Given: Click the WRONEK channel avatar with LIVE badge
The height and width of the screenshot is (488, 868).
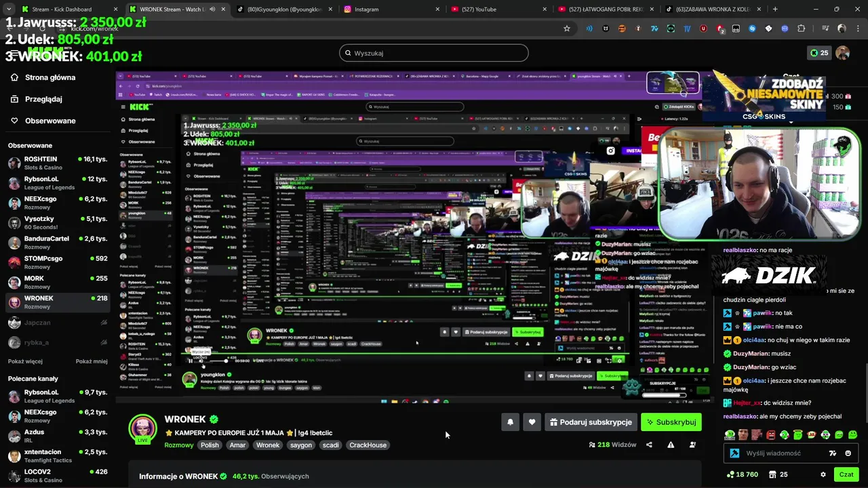Looking at the screenshot, I should pyautogui.click(x=143, y=429).
